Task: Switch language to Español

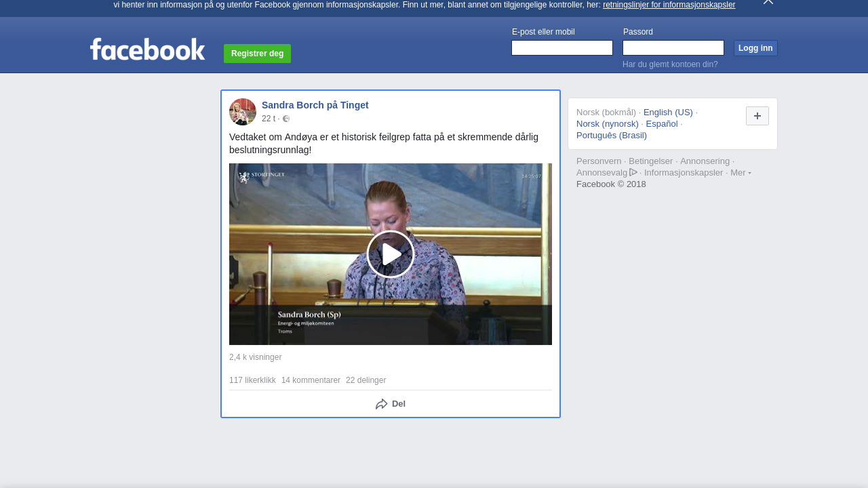Action: click(x=662, y=124)
